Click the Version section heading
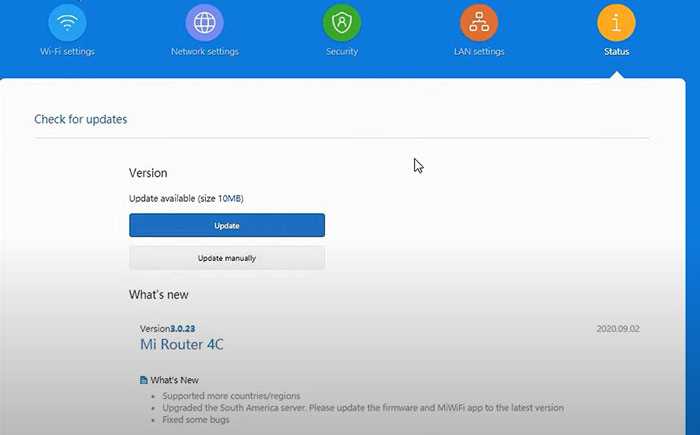This screenshot has width=700, height=435. (x=148, y=173)
